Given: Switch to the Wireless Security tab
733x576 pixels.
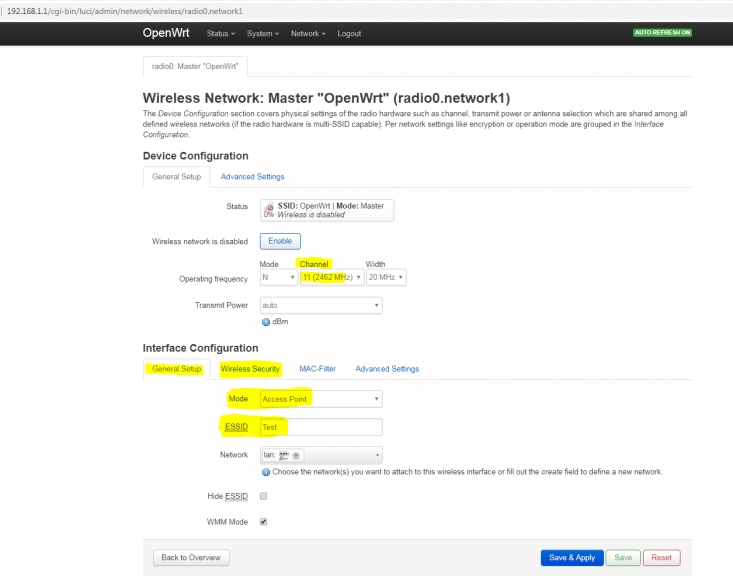Looking at the screenshot, I should (x=250, y=369).
